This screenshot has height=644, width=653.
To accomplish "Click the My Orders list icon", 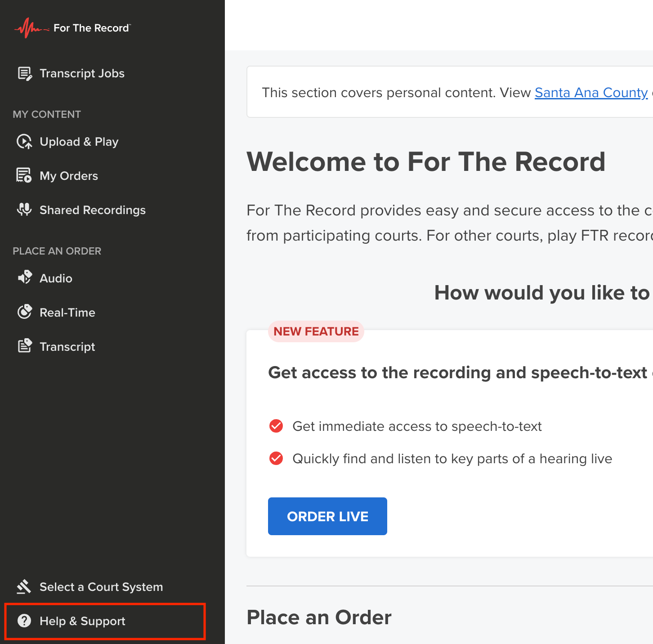I will coord(24,175).
